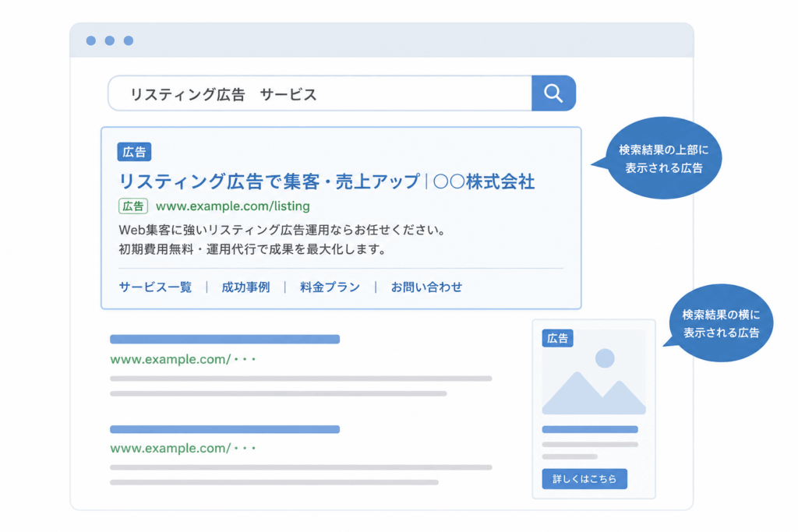
Task: Click the 広告 badge on the side ad card
Action: pyautogui.click(x=558, y=338)
